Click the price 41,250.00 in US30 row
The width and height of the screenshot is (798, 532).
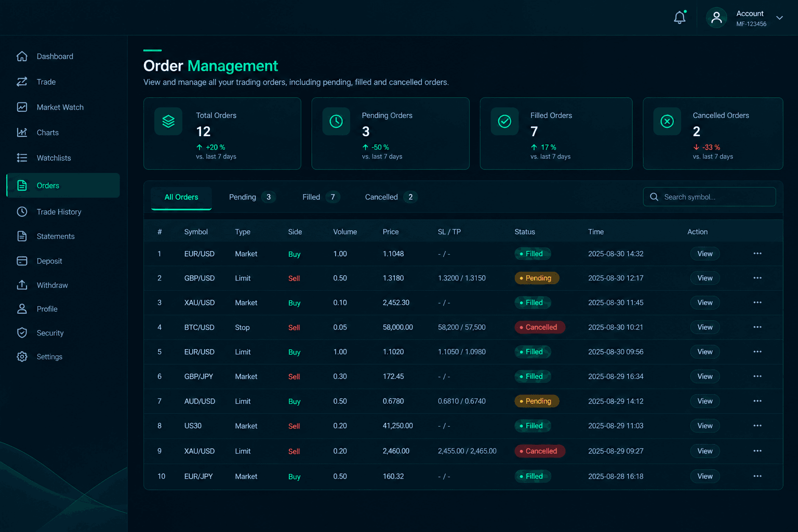398,425
